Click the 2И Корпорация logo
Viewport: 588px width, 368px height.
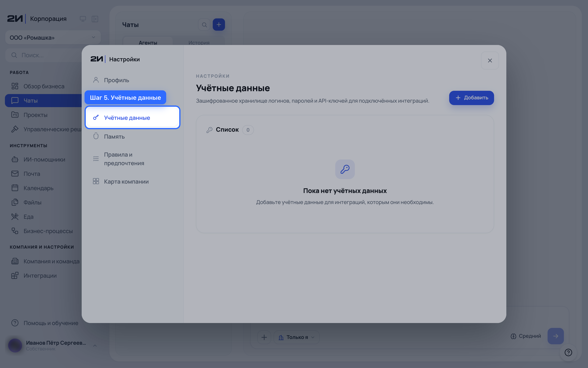pyautogui.click(x=37, y=19)
